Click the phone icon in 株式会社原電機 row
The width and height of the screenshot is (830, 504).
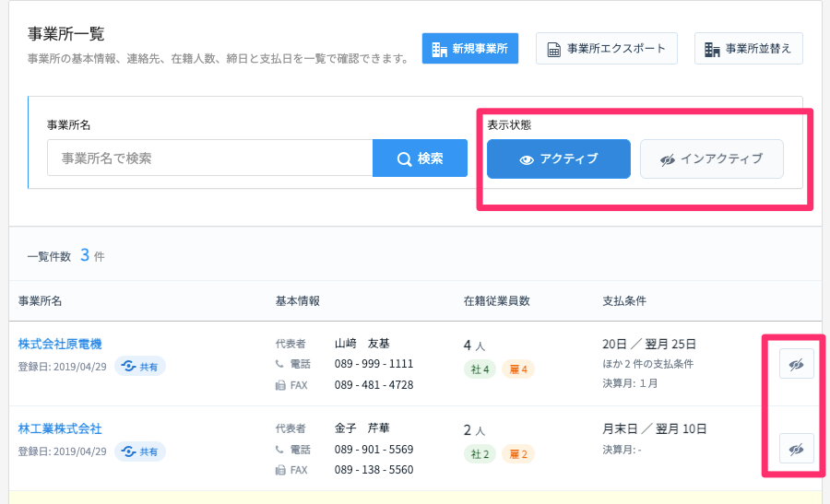[x=280, y=364]
